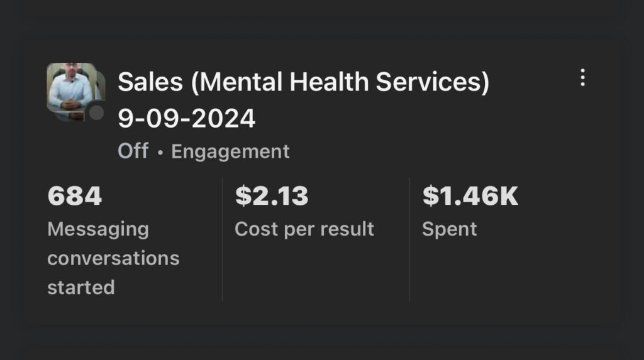This screenshot has height=360, width=644.
Task: Tap the Off delivery status label
Action: (x=133, y=151)
